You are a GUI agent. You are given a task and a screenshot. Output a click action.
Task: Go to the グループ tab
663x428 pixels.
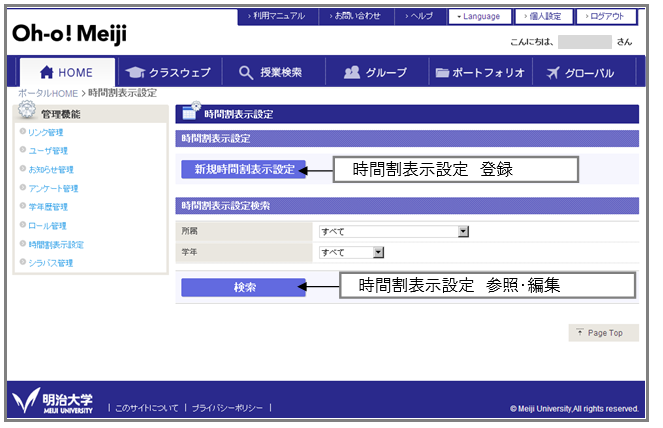(376, 72)
